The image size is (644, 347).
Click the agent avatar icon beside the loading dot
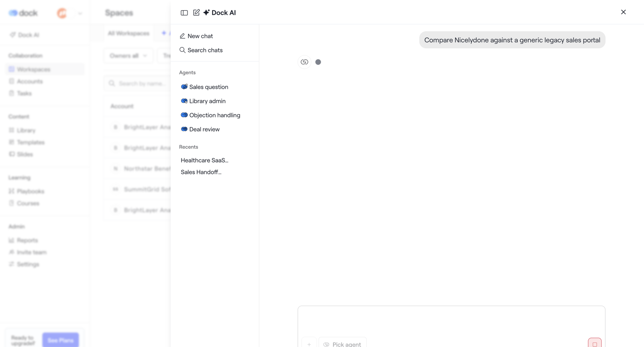[304, 62]
